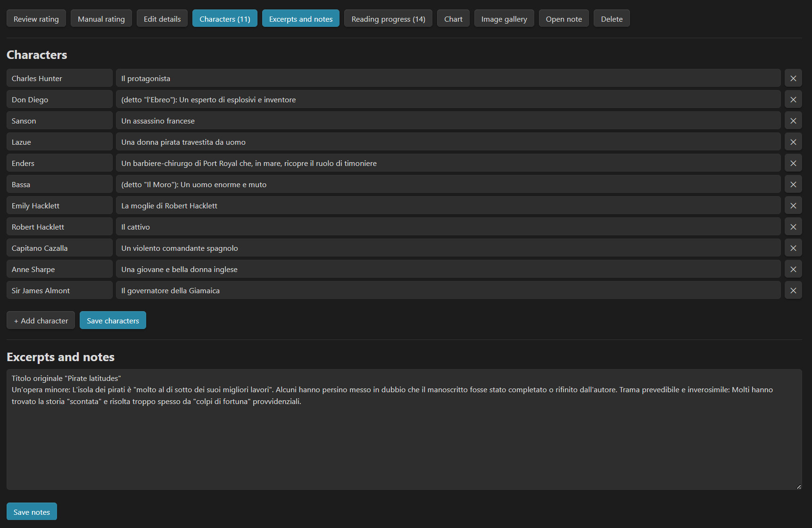Toggle the Characters (11) section
The height and width of the screenshot is (528, 812).
[x=225, y=19]
